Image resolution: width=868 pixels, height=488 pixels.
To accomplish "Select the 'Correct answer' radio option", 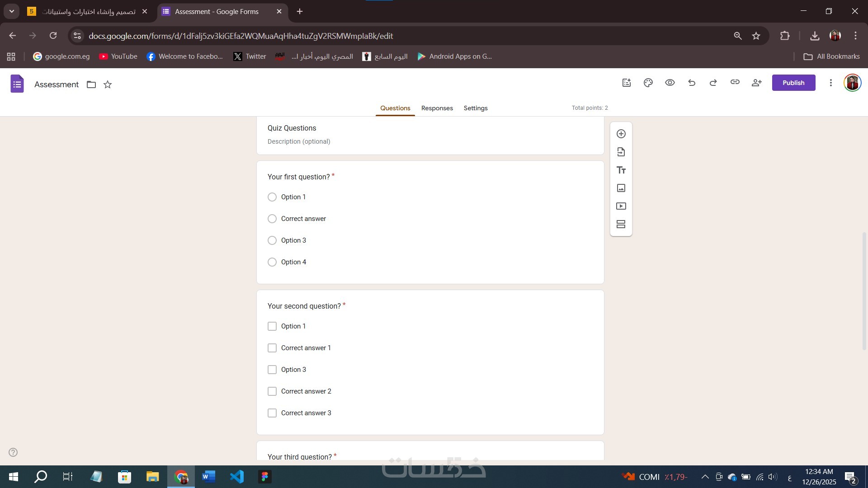I will pos(272,219).
